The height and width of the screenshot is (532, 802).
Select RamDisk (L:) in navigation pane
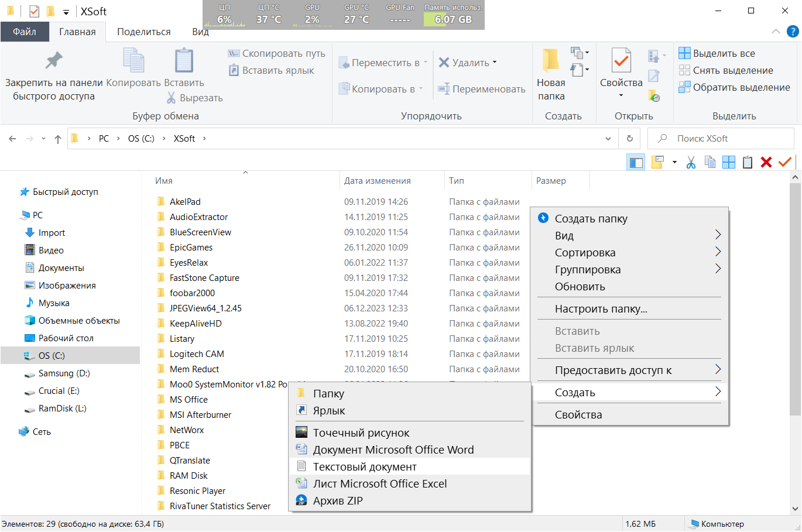click(x=62, y=409)
